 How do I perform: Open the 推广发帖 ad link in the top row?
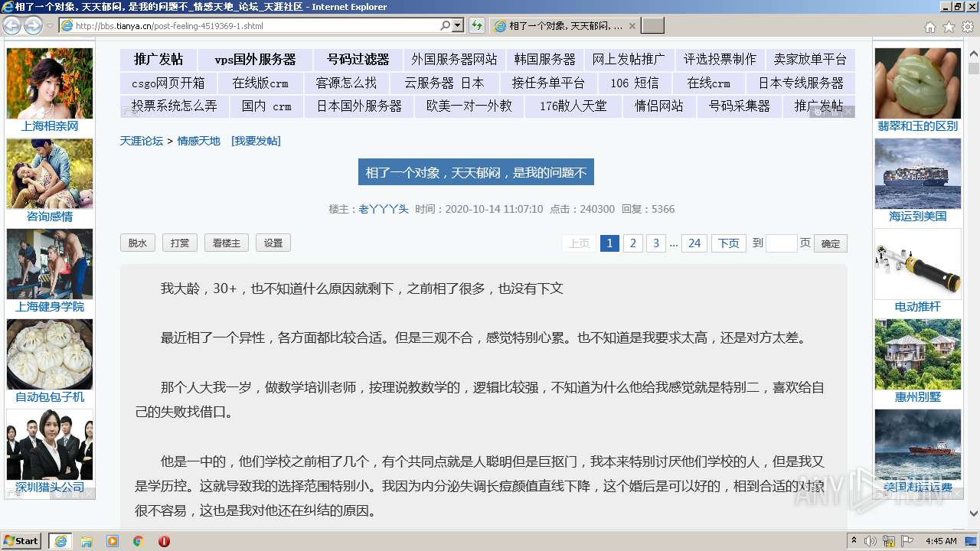pos(158,59)
